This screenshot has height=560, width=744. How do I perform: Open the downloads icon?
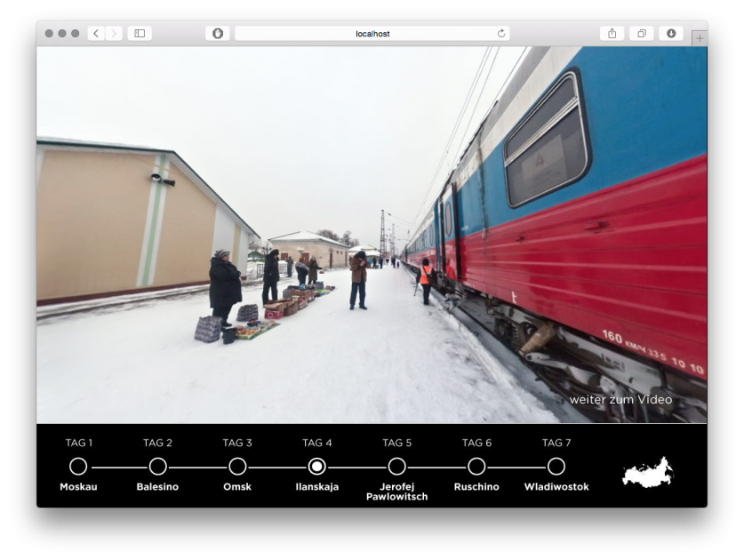click(x=671, y=33)
